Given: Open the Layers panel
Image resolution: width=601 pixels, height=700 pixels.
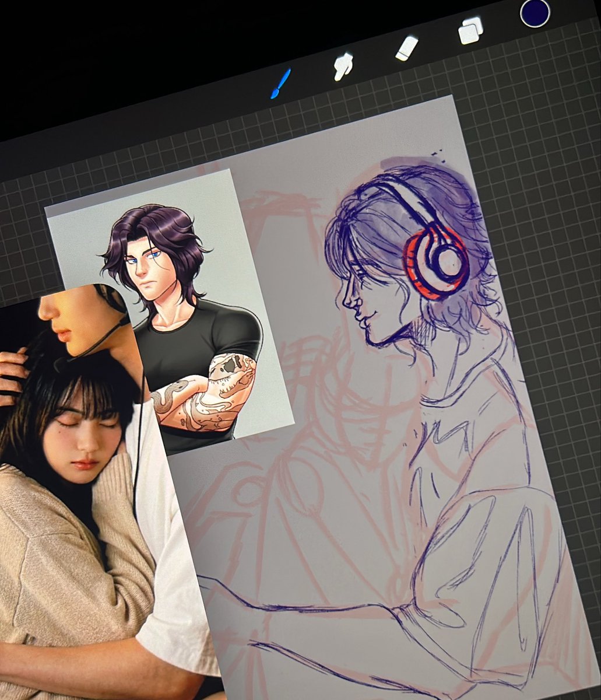Looking at the screenshot, I should [x=471, y=30].
